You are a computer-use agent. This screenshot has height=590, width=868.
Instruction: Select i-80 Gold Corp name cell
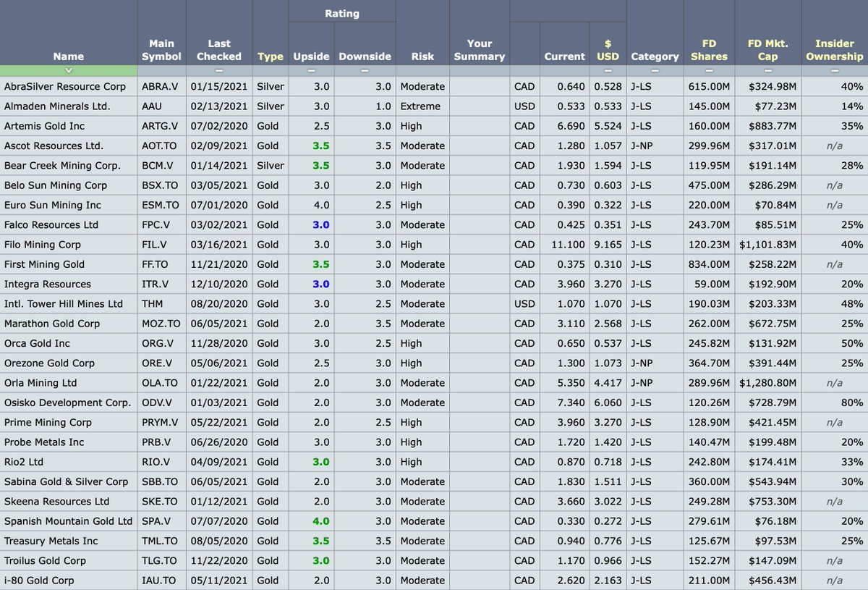coord(39,581)
